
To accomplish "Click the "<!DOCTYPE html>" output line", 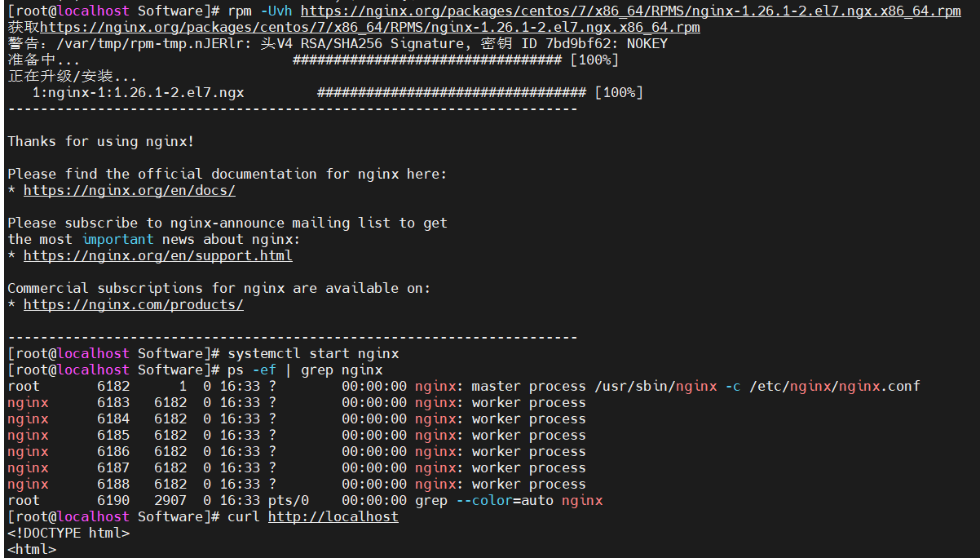I will (68, 534).
